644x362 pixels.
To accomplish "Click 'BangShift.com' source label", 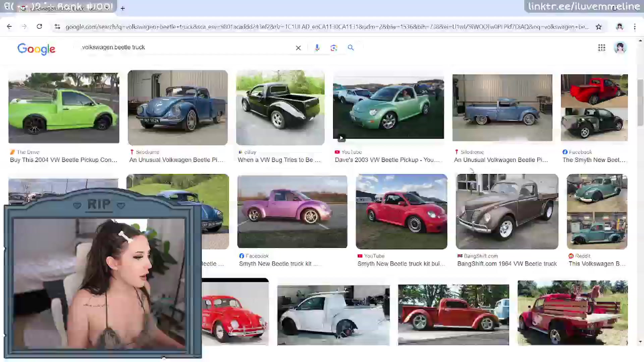I will click(x=481, y=256).
